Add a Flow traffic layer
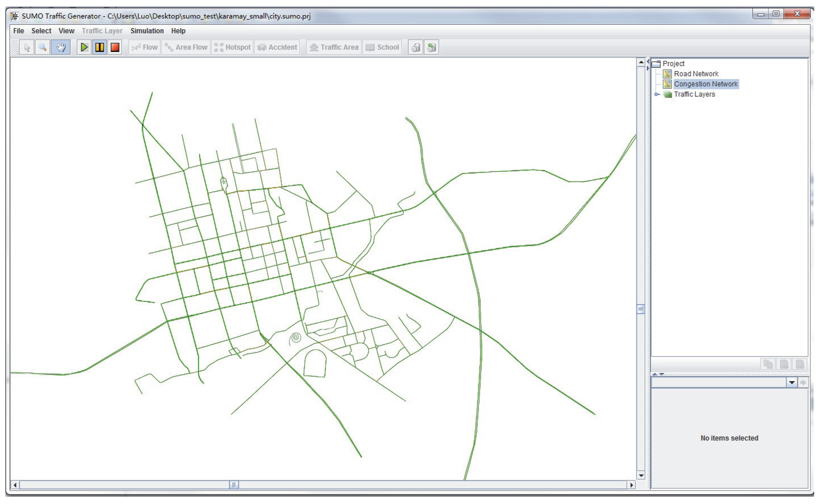822x504 pixels. pyautogui.click(x=144, y=47)
